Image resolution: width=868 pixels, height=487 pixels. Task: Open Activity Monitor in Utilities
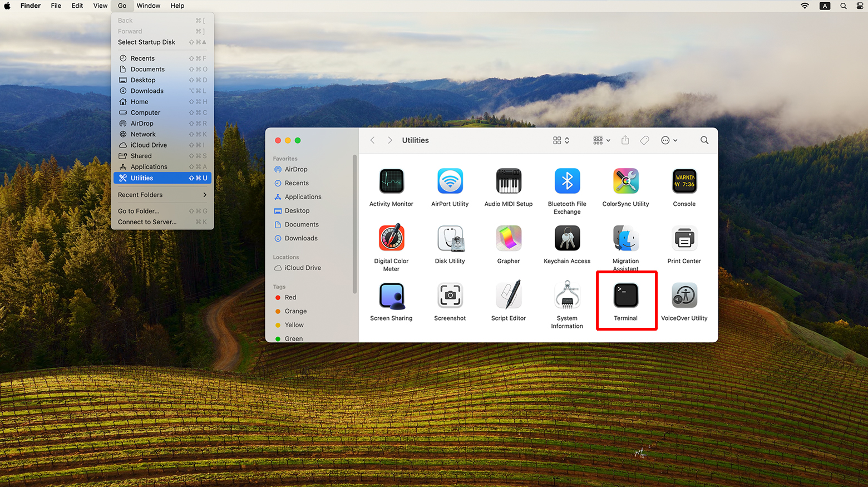point(391,181)
